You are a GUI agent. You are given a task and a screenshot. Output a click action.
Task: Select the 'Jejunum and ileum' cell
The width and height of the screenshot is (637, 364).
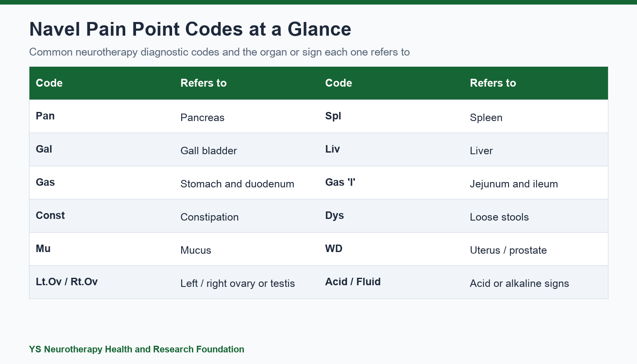536,182
